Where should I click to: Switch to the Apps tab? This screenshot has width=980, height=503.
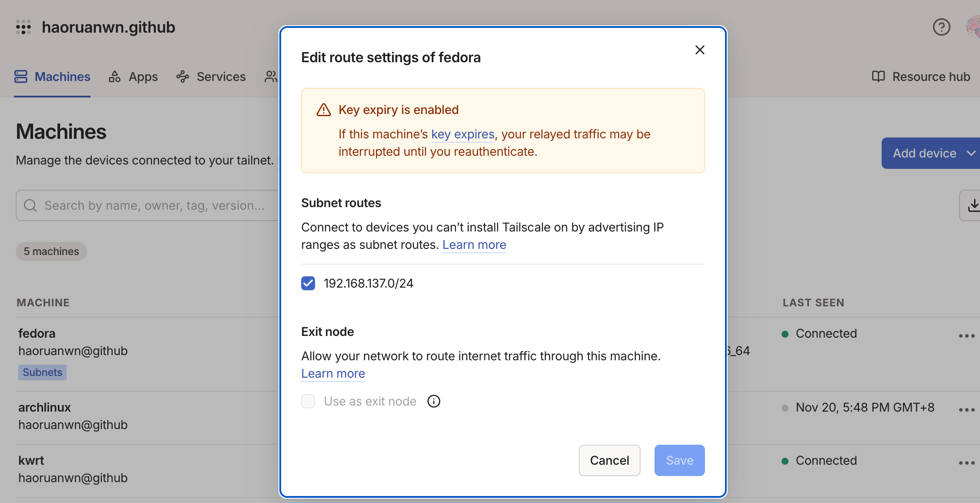coord(133,77)
